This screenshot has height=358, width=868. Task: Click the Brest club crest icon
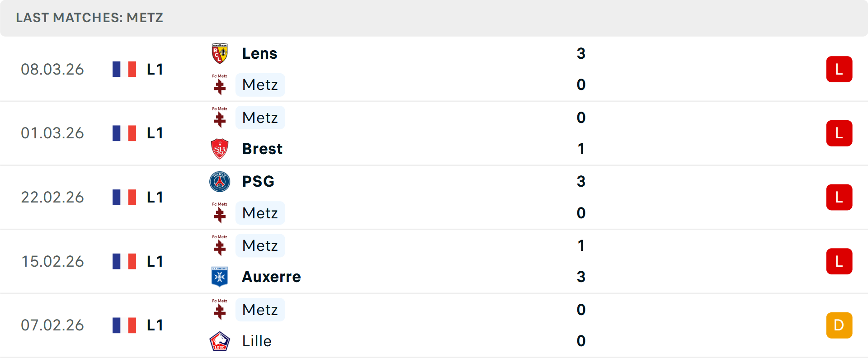click(220, 149)
